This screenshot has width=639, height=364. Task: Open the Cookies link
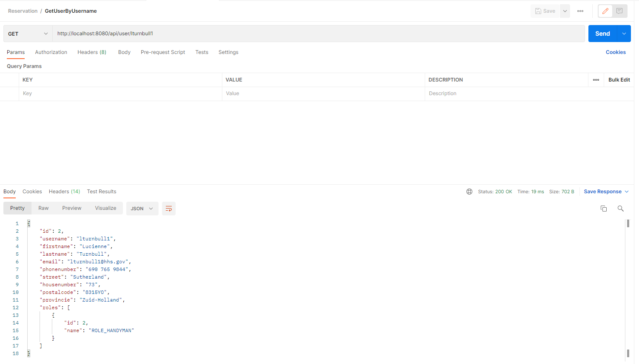616,52
